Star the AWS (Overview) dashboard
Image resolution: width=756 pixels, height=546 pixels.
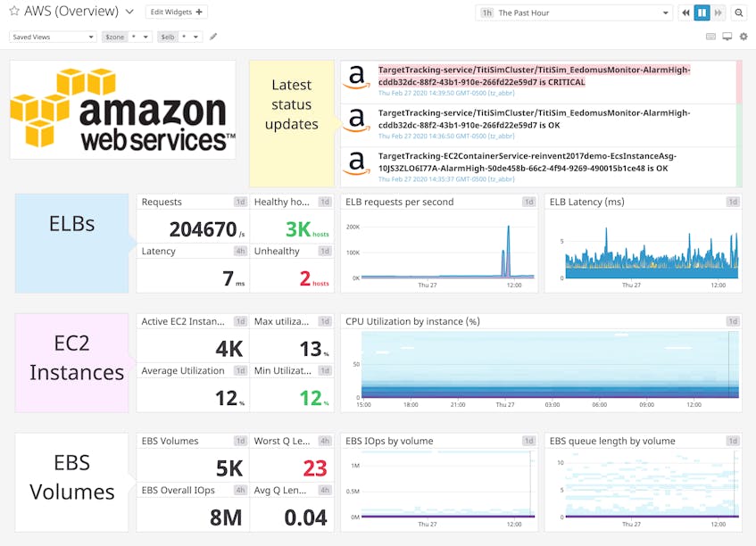[14, 11]
